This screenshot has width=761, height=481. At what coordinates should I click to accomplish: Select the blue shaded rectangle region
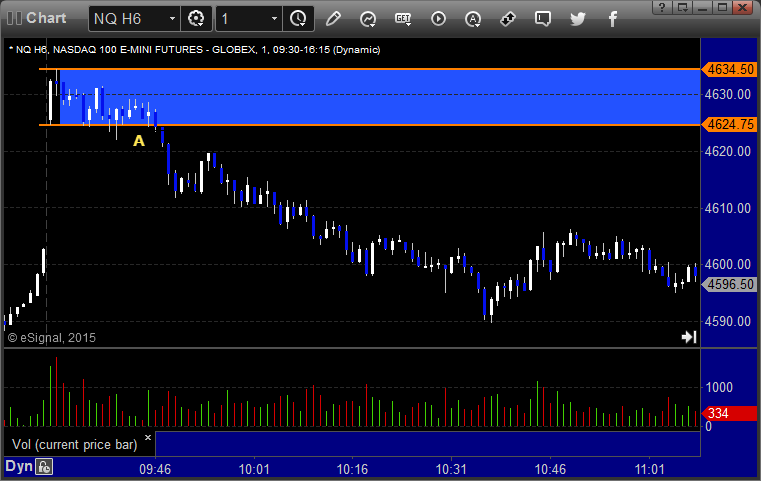click(380, 97)
